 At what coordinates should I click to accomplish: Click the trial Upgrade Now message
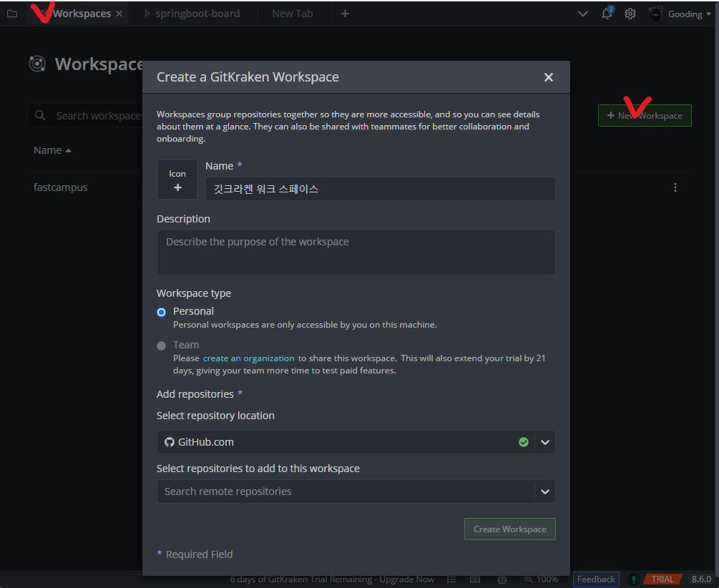[332, 579]
